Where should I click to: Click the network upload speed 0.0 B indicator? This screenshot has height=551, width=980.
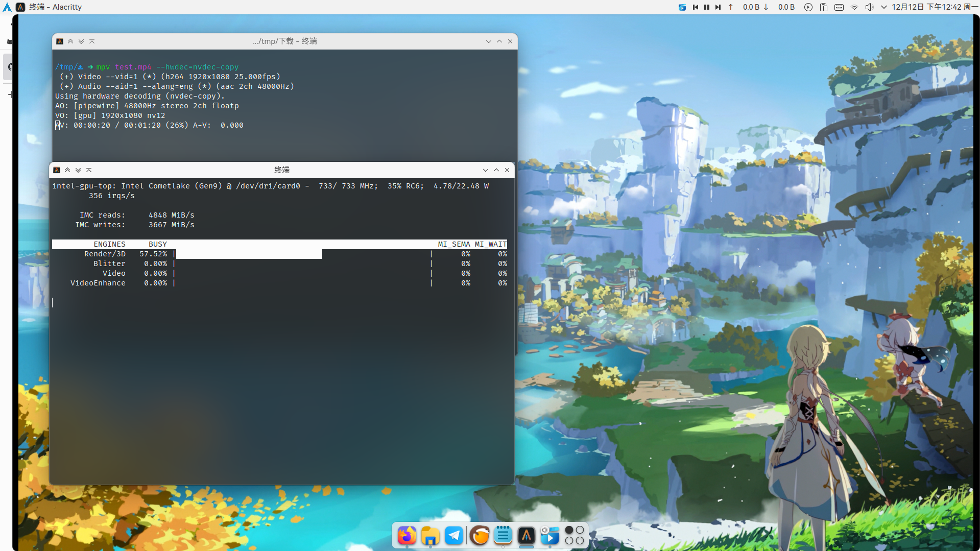[x=751, y=7]
